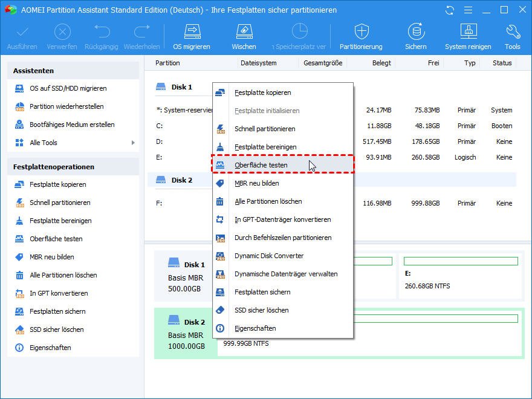Choose Festplatte kopieren in the context menu

point(283,92)
